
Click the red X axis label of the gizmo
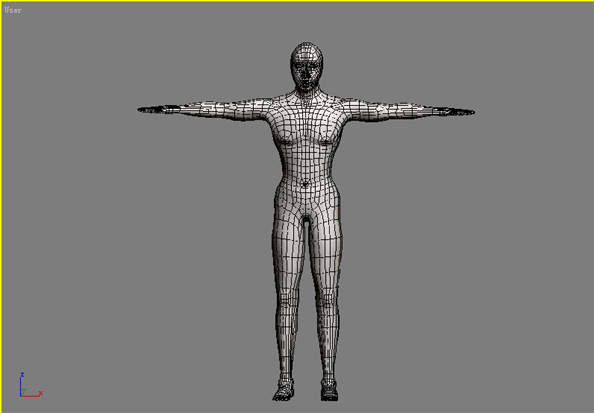coord(40,393)
